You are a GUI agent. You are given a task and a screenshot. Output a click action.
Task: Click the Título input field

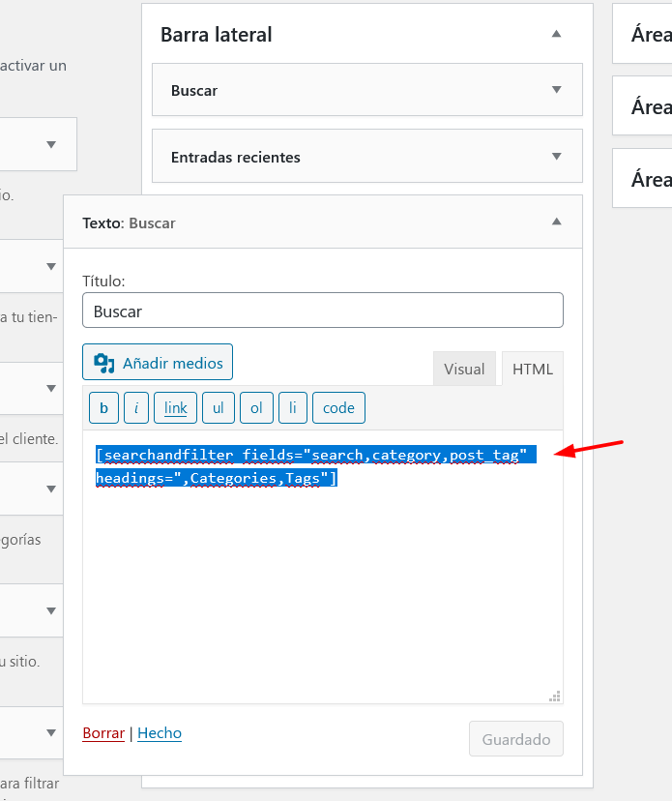pyautogui.click(x=323, y=311)
